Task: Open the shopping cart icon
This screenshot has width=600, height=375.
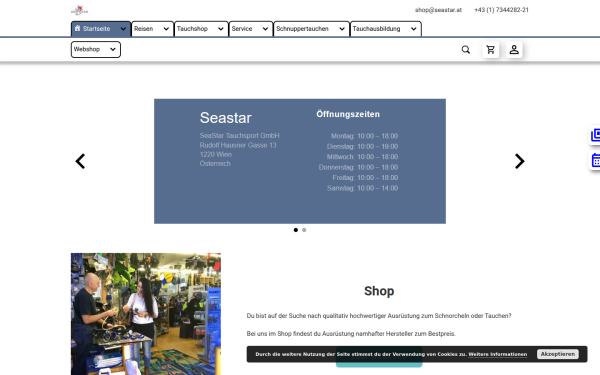Action: tap(491, 50)
